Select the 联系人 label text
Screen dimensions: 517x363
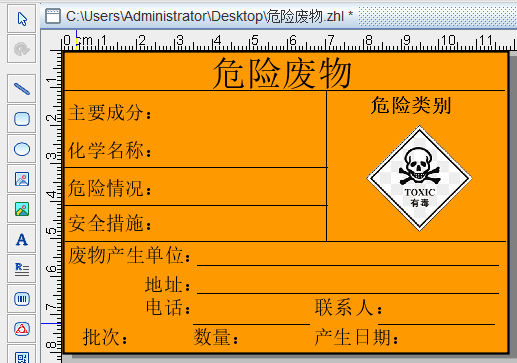pos(349,307)
